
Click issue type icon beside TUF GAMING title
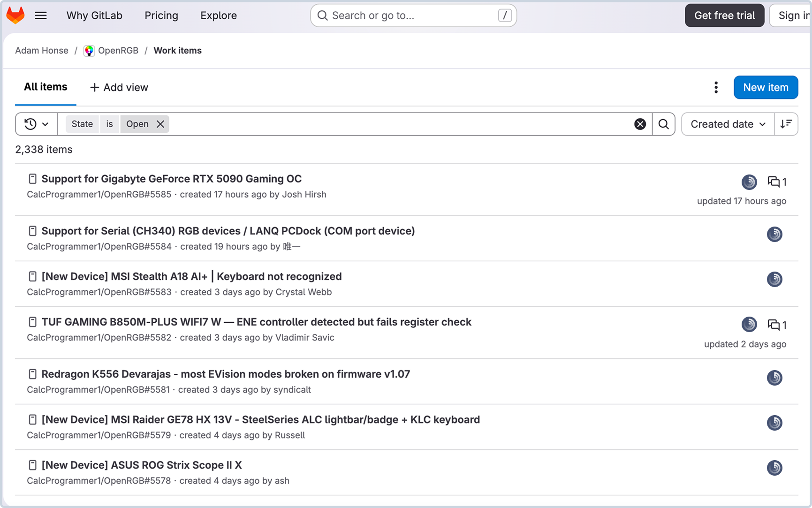click(32, 322)
